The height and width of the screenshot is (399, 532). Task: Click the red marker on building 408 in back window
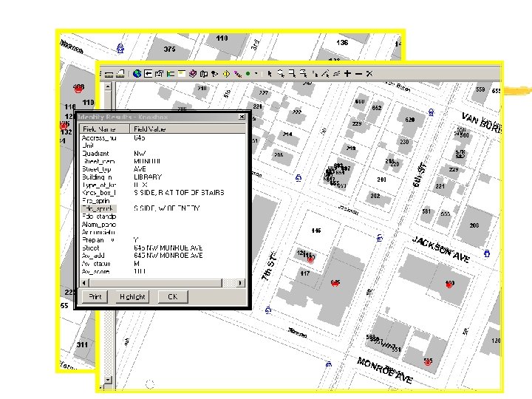pos(78,89)
